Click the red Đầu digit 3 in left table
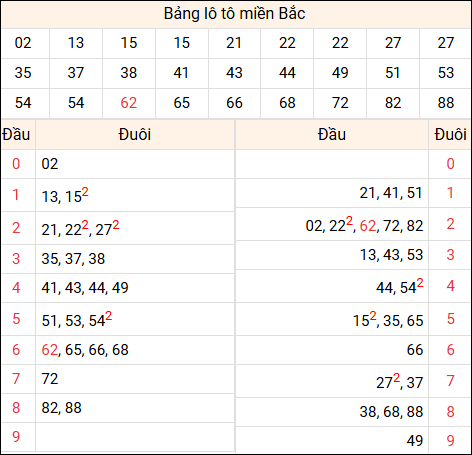Viewport: 472px width, 455px height. pos(16,259)
